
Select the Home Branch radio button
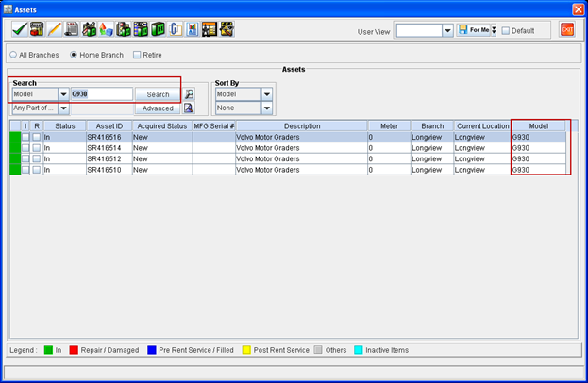tap(74, 55)
